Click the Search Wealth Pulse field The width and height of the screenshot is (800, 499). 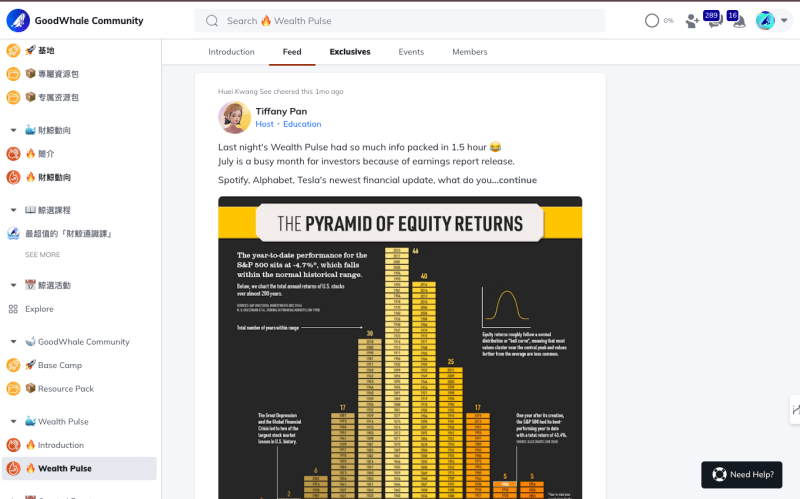click(410, 21)
